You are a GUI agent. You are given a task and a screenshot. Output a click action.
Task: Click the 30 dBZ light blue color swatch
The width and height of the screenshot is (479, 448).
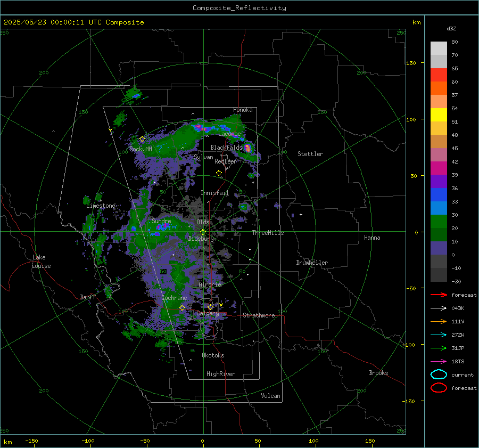click(x=439, y=208)
